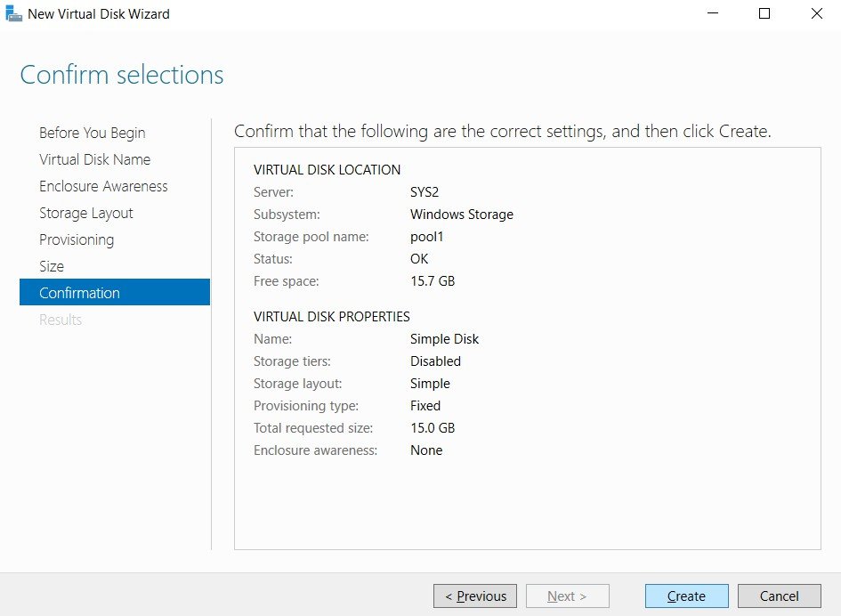This screenshot has width=841, height=616.
Task: Click the instruction text about clicking Create
Action: (503, 132)
